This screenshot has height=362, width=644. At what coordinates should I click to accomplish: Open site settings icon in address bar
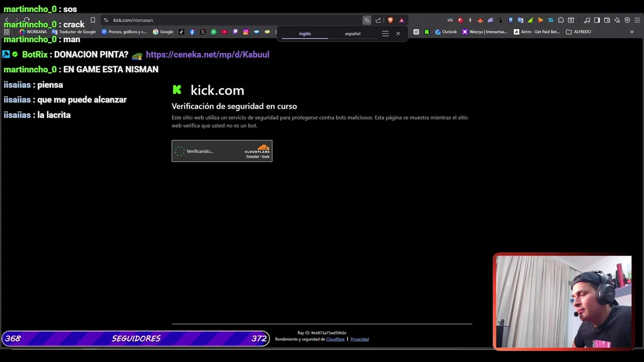coord(106,20)
